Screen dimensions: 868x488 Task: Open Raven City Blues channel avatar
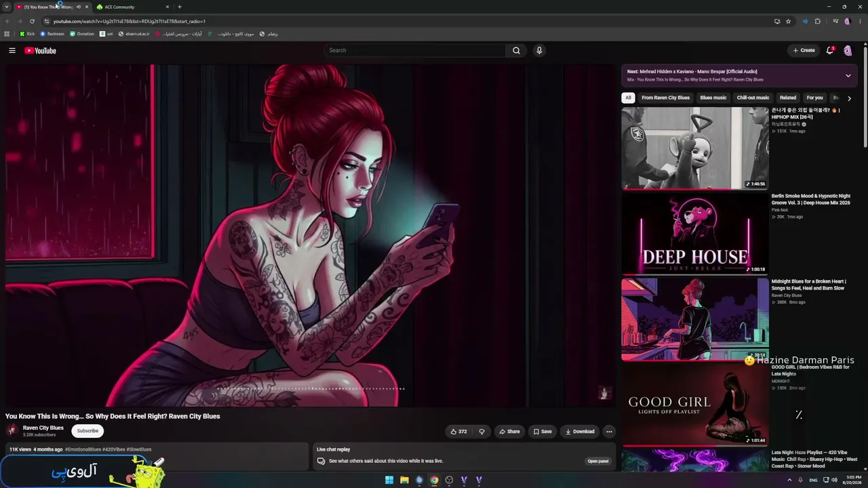click(x=12, y=430)
